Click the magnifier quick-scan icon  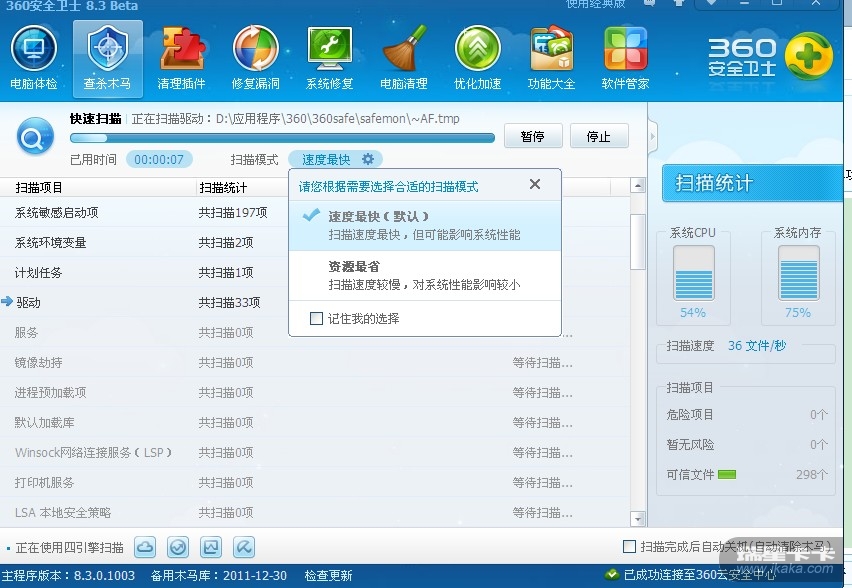click(35, 137)
